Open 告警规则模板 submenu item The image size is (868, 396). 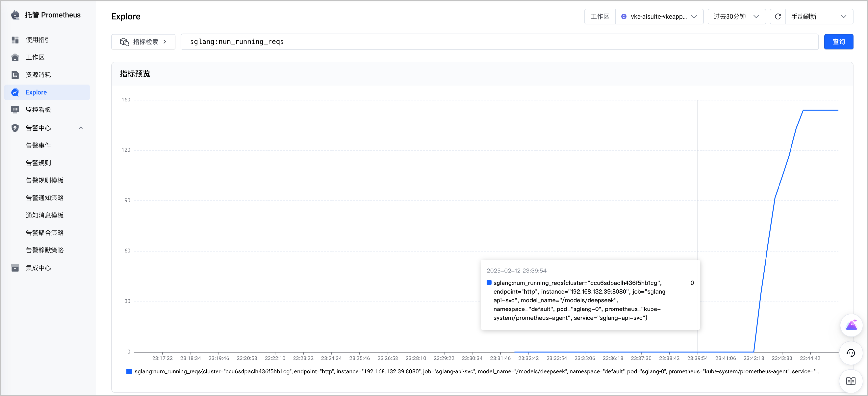tap(45, 181)
